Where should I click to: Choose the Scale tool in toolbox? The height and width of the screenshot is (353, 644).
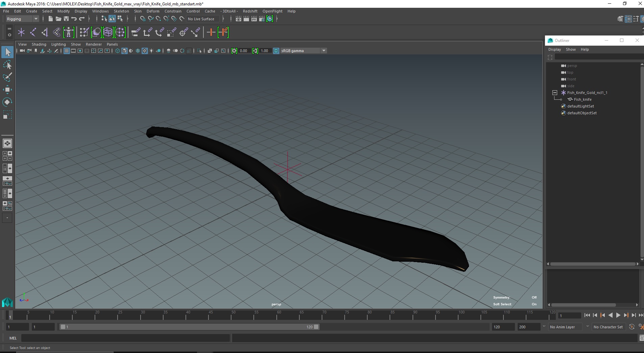(x=7, y=115)
